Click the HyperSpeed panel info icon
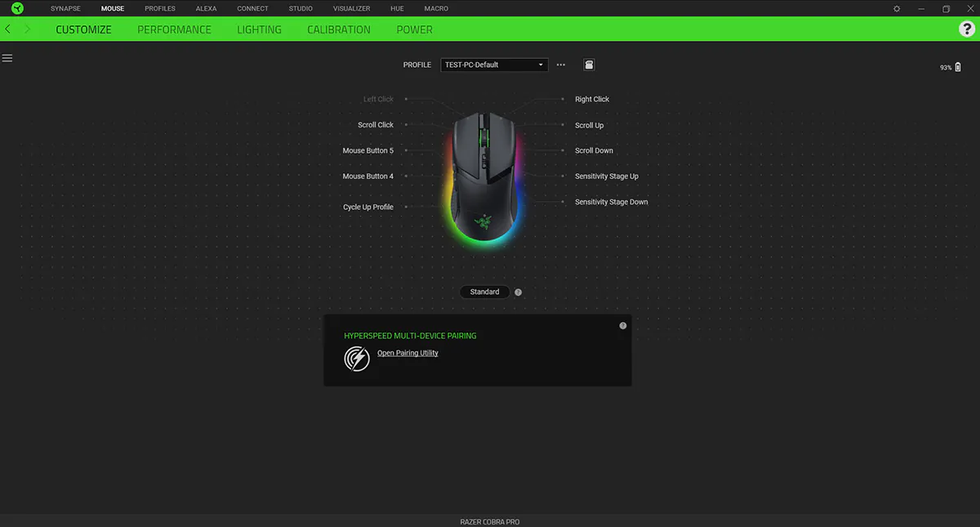The height and width of the screenshot is (527, 980). [623, 325]
